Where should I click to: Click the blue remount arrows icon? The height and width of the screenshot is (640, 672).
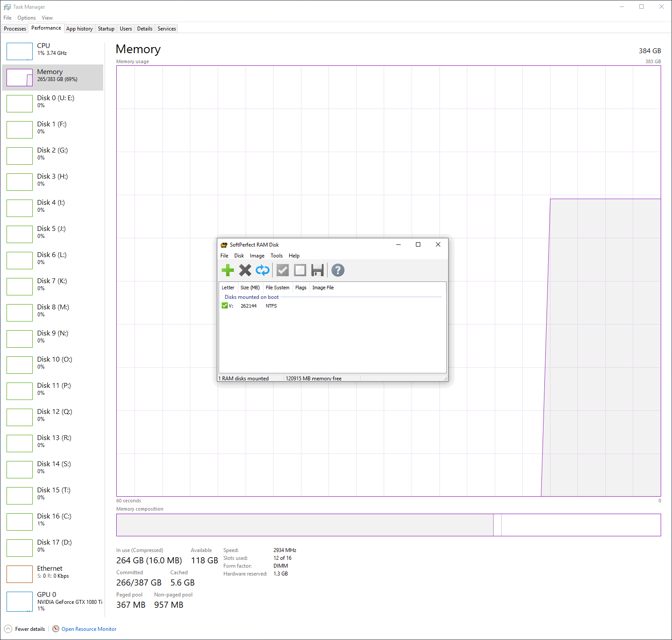(263, 270)
